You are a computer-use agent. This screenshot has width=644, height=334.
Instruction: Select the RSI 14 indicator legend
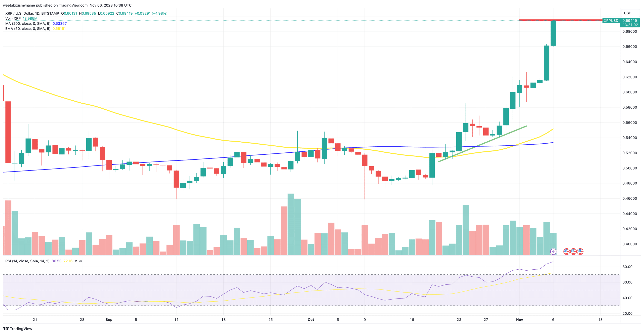[x=27, y=261]
